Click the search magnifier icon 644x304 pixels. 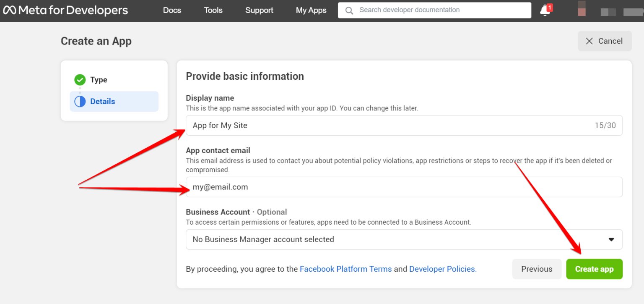[x=349, y=10]
